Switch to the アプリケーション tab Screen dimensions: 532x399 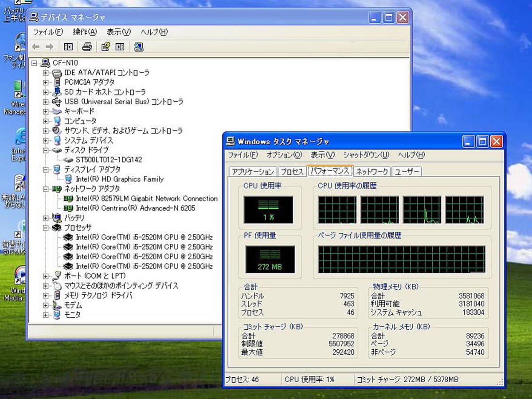pyautogui.click(x=253, y=172)
